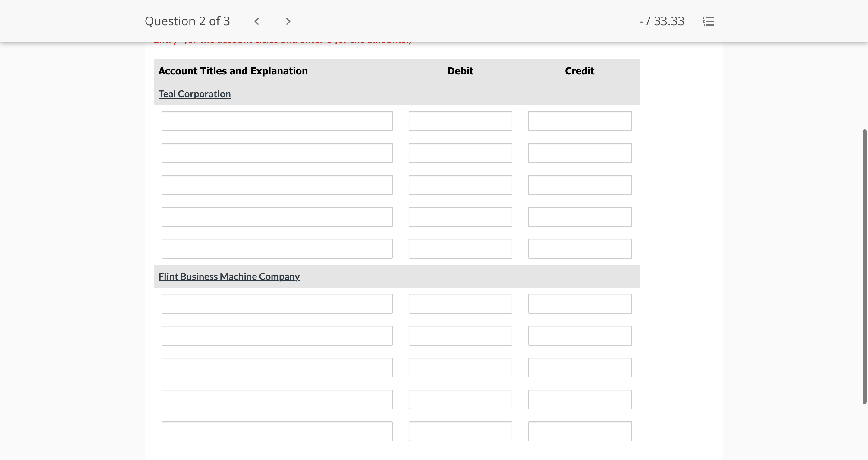
Task: Select second Flint Business Machine credit field
Action: (x=580, y=335)
